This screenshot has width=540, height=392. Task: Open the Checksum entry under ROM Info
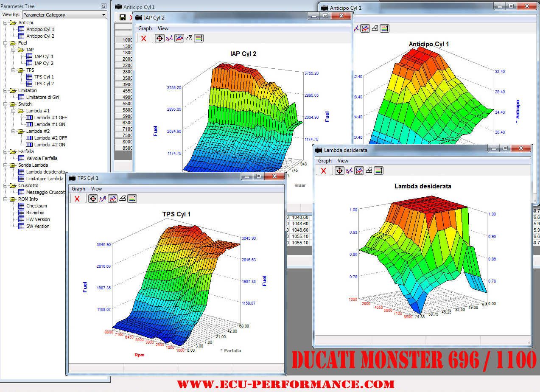point(36,206)
